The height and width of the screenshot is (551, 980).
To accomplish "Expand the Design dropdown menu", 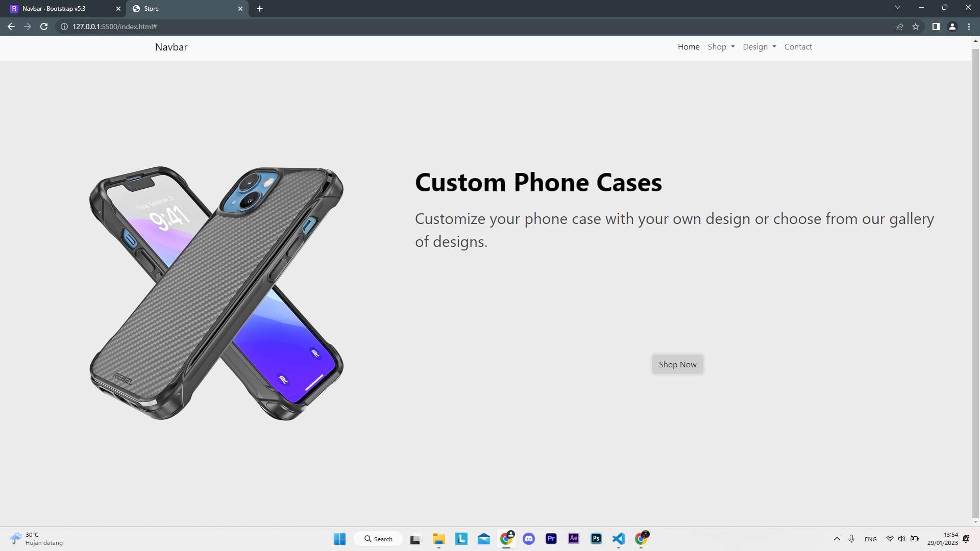I will [759, 47].
